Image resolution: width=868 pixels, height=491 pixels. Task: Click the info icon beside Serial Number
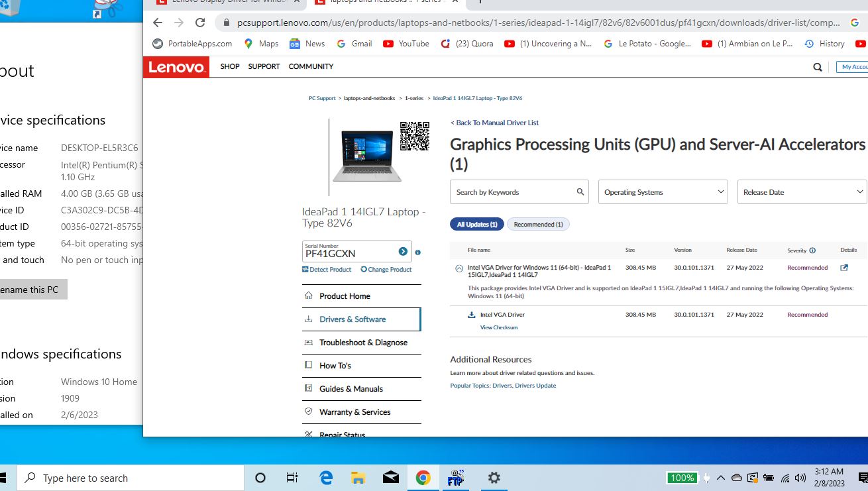pyautogui.click(x=417, y=252)
